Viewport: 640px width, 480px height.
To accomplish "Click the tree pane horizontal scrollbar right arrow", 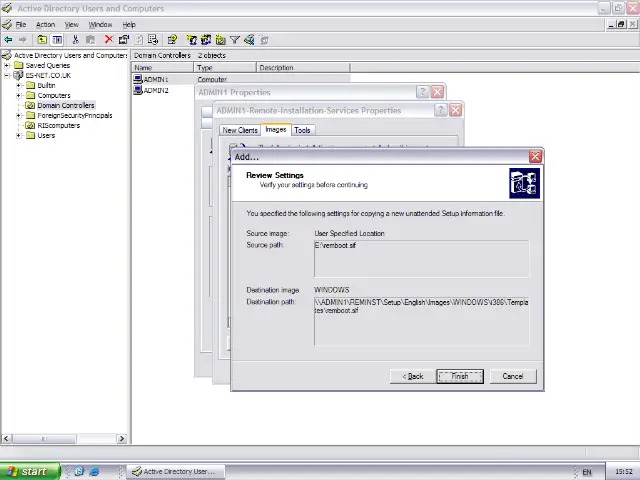I will 122,438.
